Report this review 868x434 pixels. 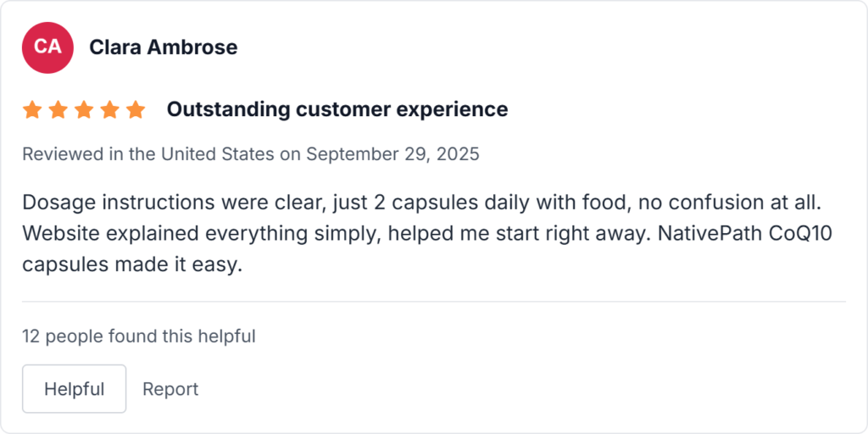170,389
